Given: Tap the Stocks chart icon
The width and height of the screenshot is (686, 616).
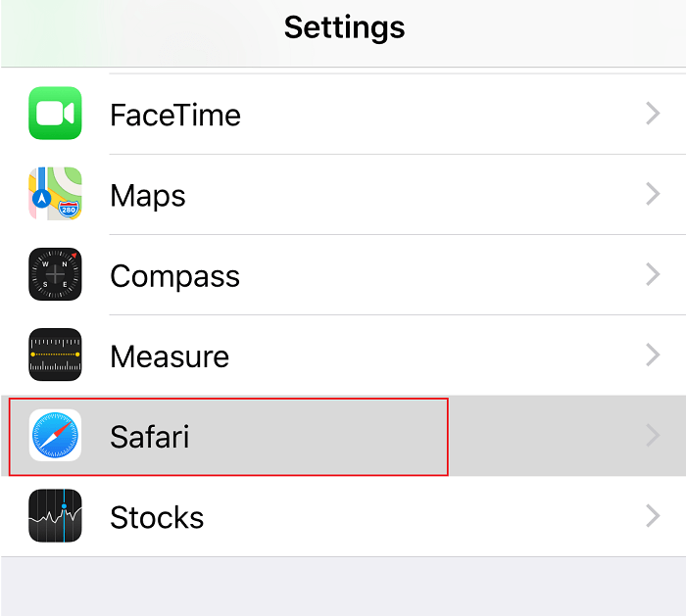Looking at the screenshot, I should click(x=55, y=516).
